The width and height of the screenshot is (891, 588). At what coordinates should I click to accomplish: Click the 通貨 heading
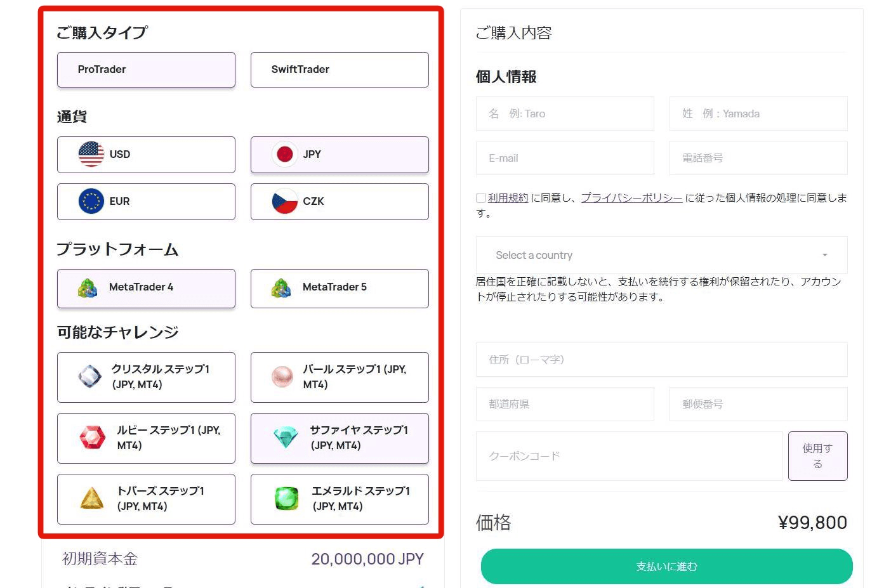pos(72,117)
